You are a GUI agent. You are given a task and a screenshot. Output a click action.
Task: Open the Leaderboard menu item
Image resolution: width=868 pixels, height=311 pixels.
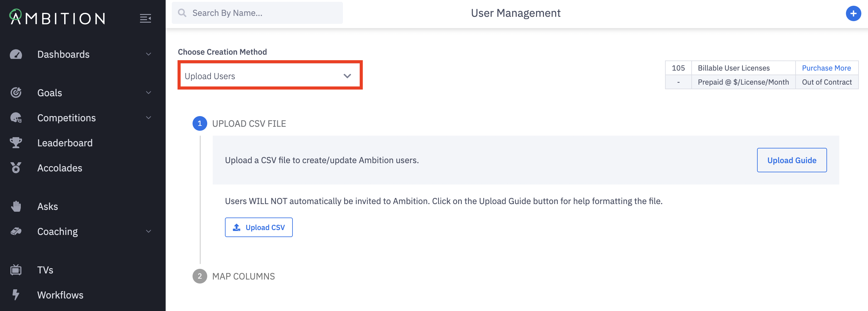click(65, 143)
